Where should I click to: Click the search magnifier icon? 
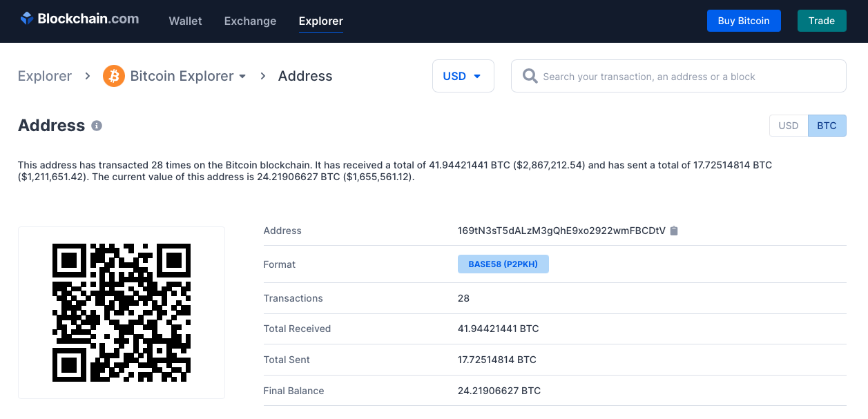pyautogui.click(x=530, y=76)
